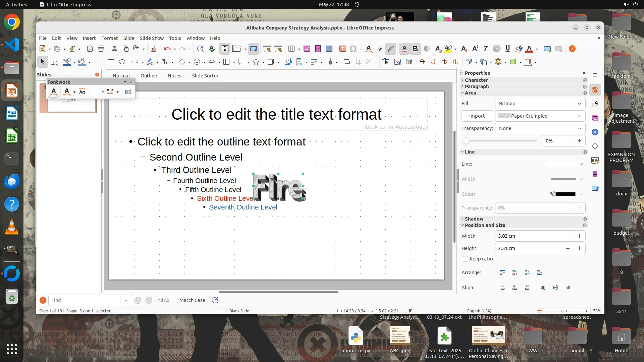Check the Match Case option
644x362 pixels.
click(175, 300)
